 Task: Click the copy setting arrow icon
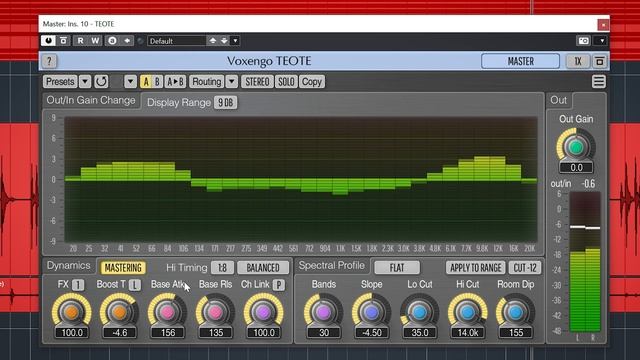(x=127, y=41)
